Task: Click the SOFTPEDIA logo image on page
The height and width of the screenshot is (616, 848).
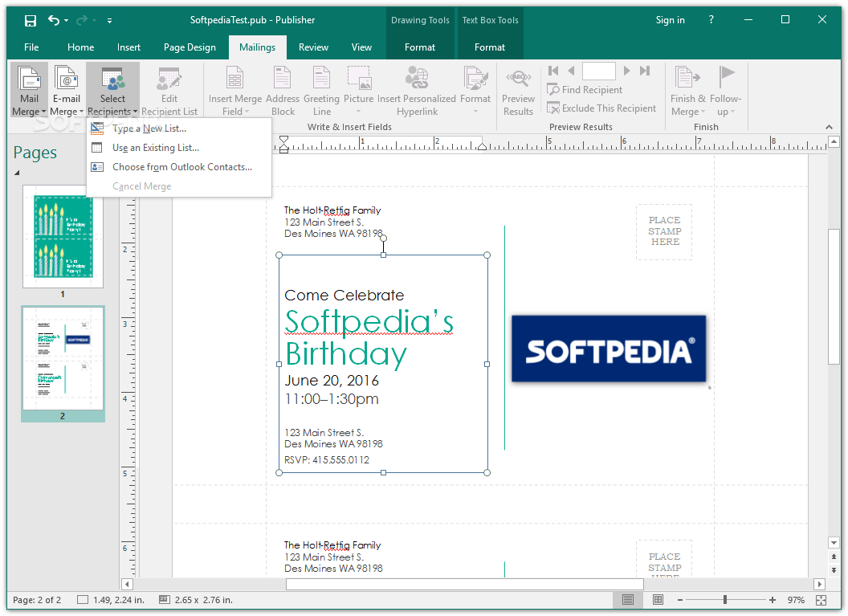Action: click(x=609, y=349)
